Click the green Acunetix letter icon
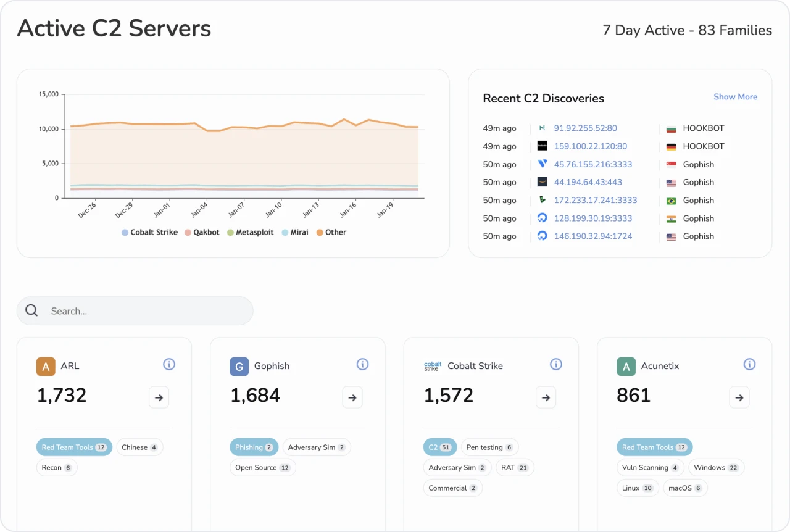Viewport: 790px width, 532px height. (626, 366)
